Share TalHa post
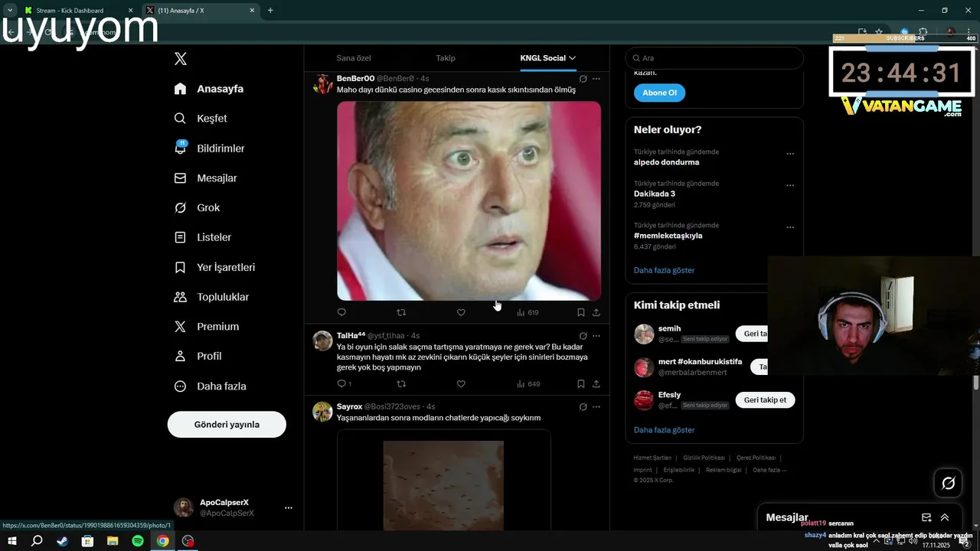This screenshot has width=980, height=551. pyautogui.click(x=596, y=384)
